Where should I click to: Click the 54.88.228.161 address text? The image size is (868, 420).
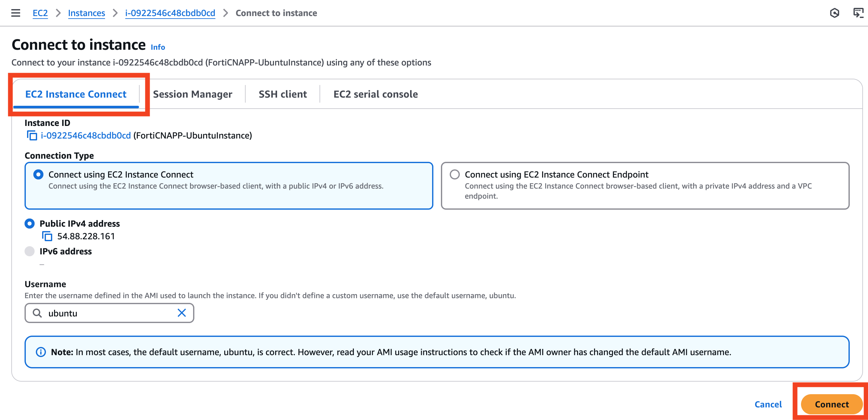86,236
